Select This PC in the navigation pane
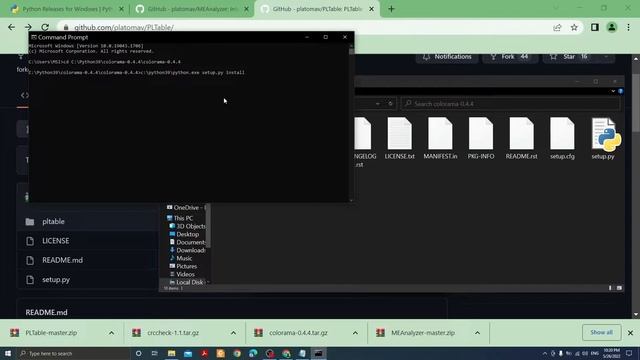The image size is (640, 360). (180, 218)
